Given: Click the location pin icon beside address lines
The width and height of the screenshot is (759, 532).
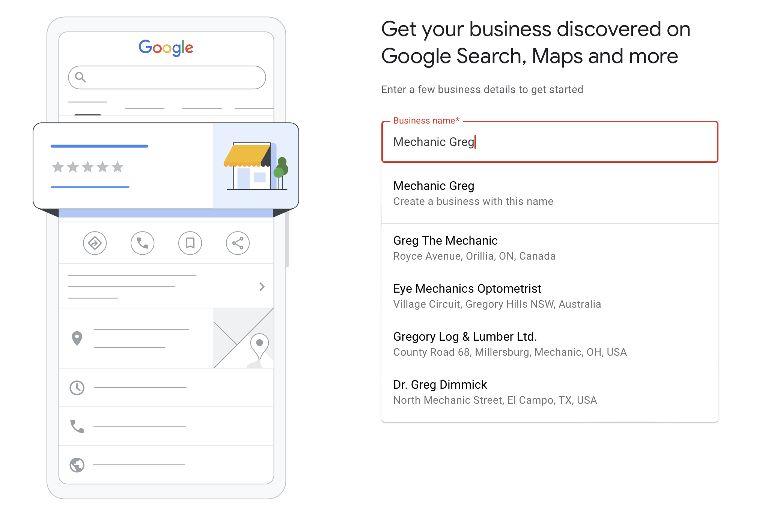Looking at the screenshot, I should [x=77, y=338].
